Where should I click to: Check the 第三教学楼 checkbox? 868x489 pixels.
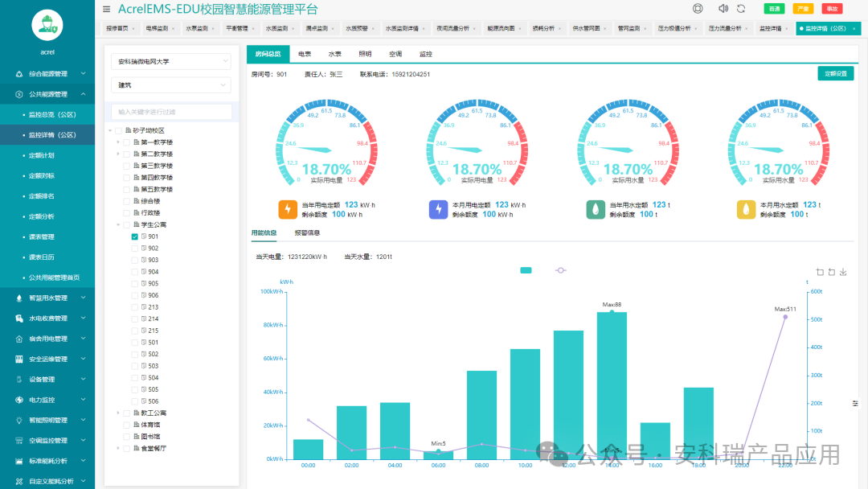click(x=125, y=166)
